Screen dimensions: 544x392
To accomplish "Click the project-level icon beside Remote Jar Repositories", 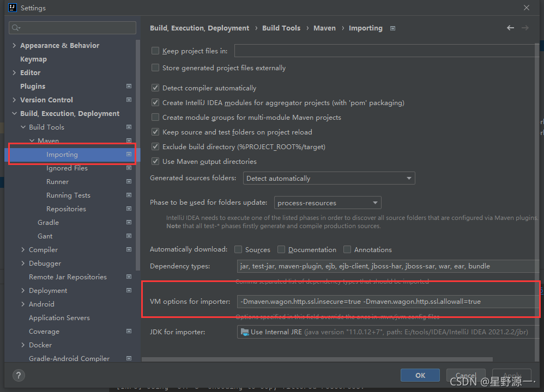I will (129, 277).
